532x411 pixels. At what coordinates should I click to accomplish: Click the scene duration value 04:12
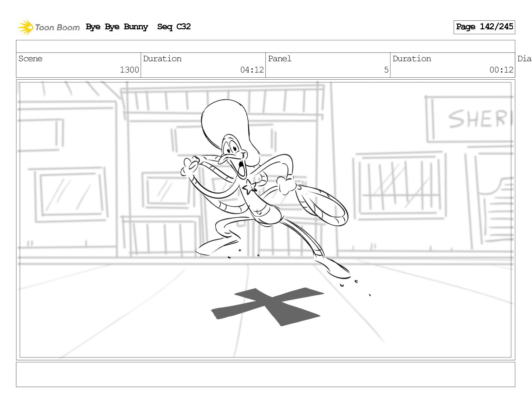pos(252,70)
